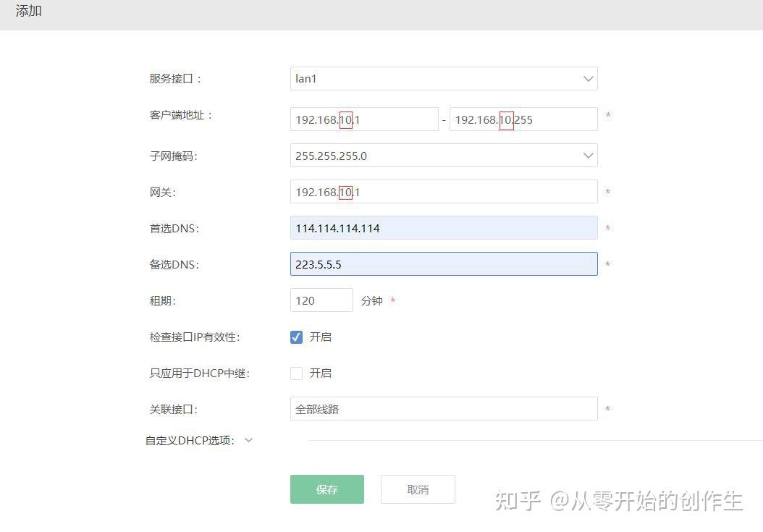763x532 pixels.
Task: Click the 关联接口 field showing 全部线路
Action: click(x=443, y=408)
